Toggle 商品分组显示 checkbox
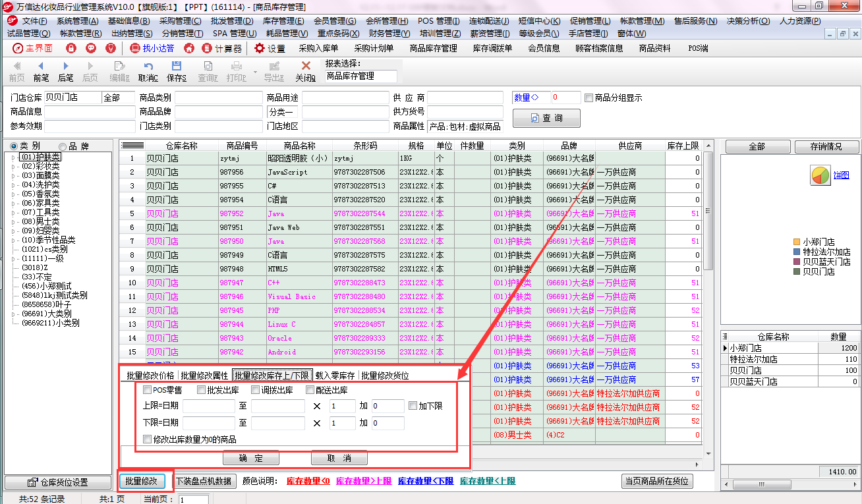Screen dimensions: 862x504 [x=589, y=98]
